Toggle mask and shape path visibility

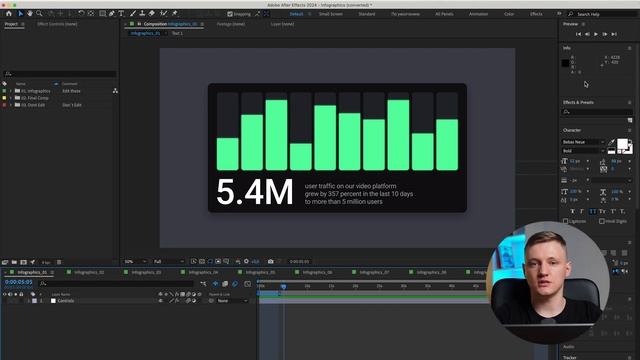click(210, 261)
